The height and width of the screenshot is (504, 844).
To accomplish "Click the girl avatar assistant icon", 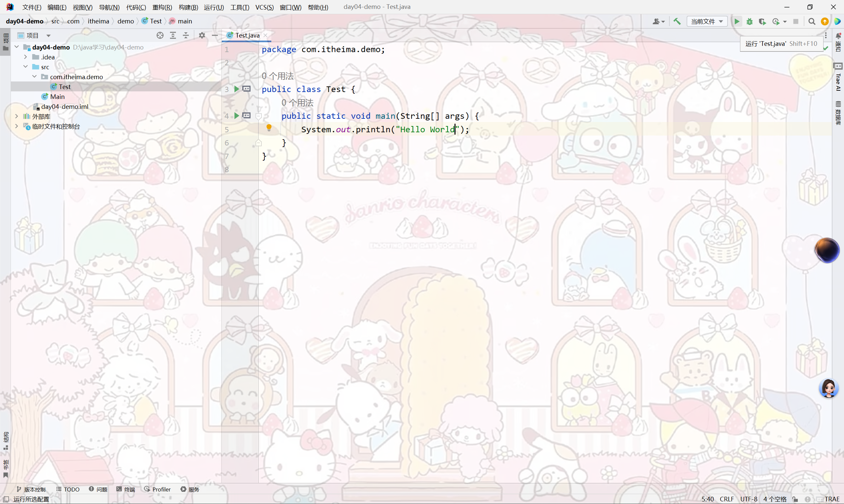I will pyautogui.click(x=829, y=388).
